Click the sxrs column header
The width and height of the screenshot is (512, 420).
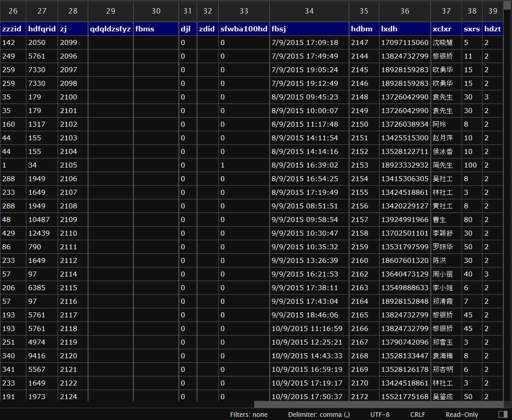[472, 29]
